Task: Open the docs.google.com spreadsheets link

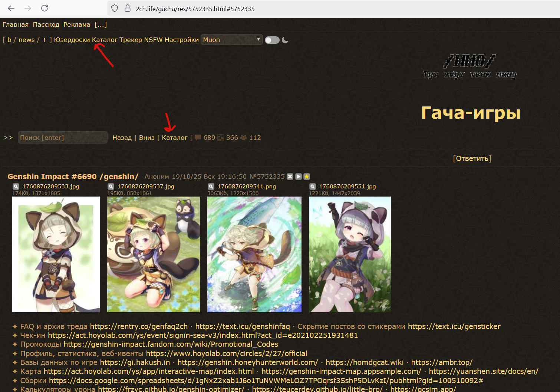Action: click(266, 381)
